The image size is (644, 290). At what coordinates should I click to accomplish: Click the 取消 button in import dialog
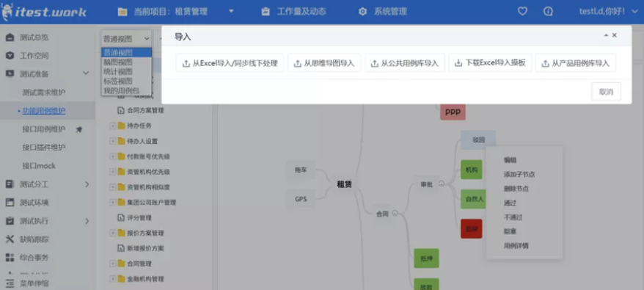tap(606, 92)
